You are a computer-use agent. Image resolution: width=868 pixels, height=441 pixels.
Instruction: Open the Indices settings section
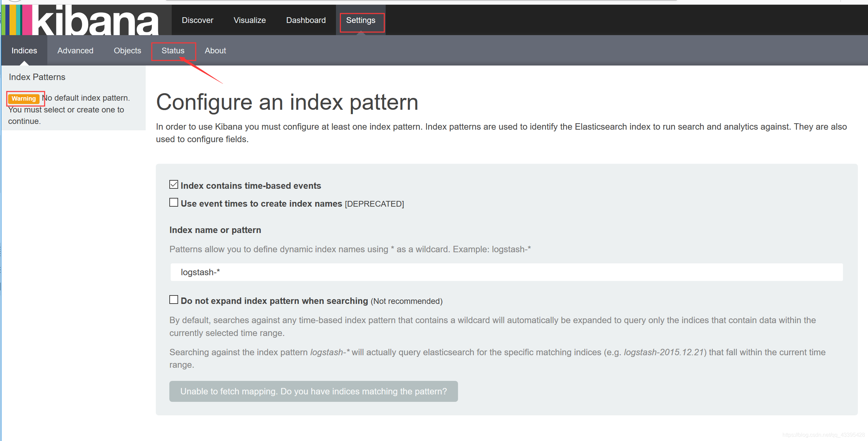pos(24,51)
